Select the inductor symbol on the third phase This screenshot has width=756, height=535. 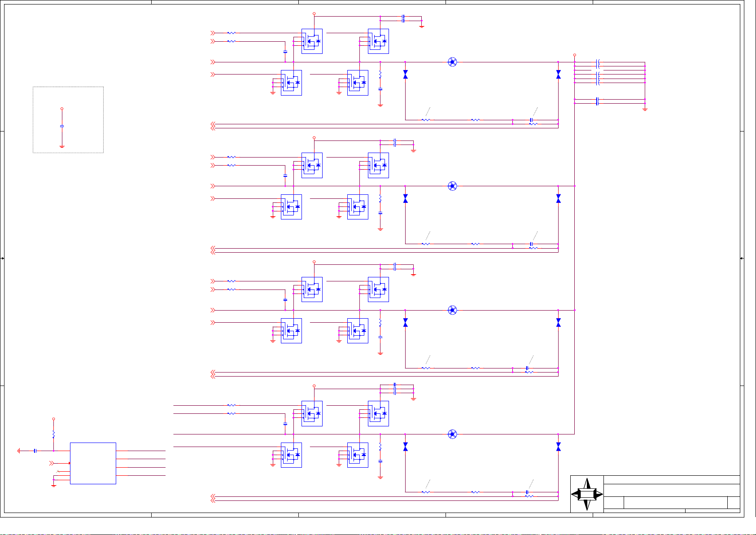(453, 310)
